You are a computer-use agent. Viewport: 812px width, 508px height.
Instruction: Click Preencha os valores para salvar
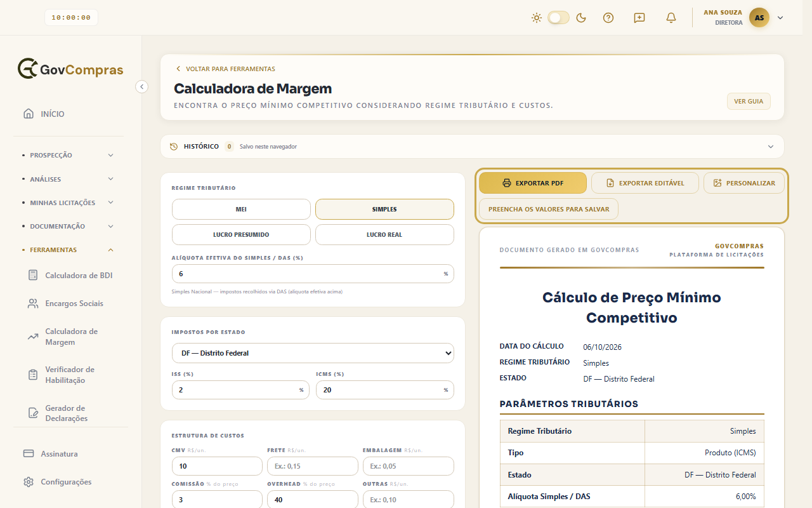pyautogui.click(x=549, y=209)
